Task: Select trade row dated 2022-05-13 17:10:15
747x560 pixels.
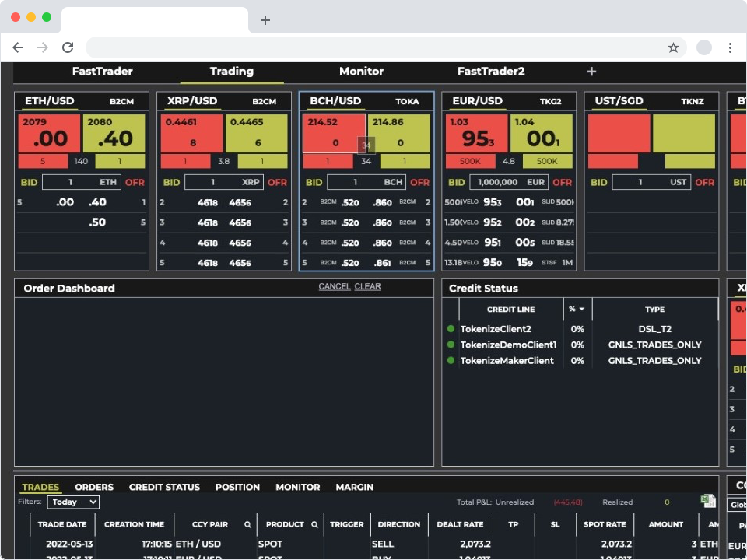Action: coord(366,544)
